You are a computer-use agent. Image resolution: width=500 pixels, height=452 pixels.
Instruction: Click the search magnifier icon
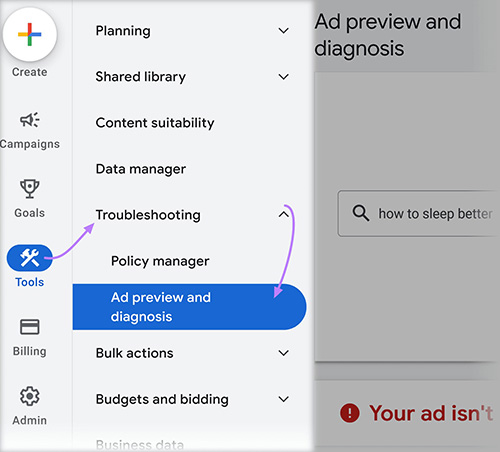coord(361,213)
